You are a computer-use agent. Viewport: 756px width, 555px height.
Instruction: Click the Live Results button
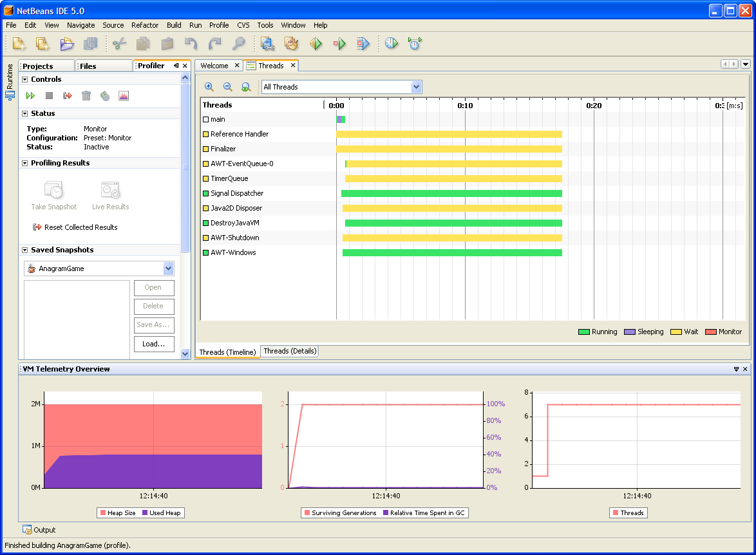(x=110, y=195)
